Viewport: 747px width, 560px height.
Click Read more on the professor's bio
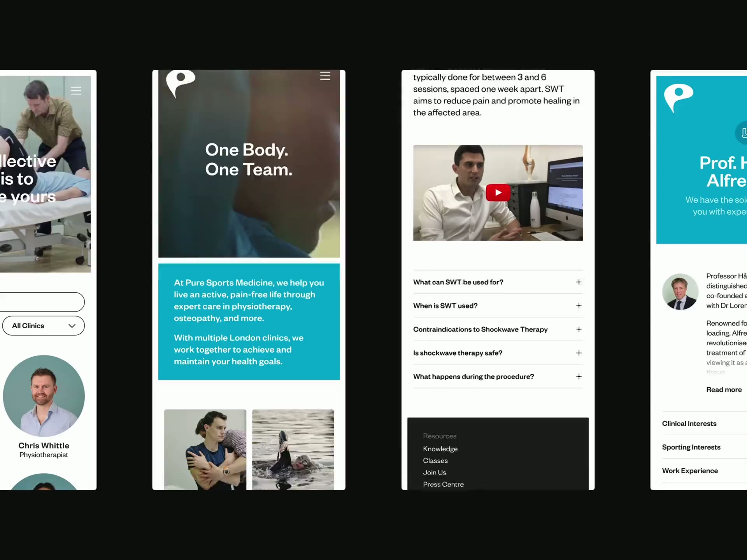point(724,390)
